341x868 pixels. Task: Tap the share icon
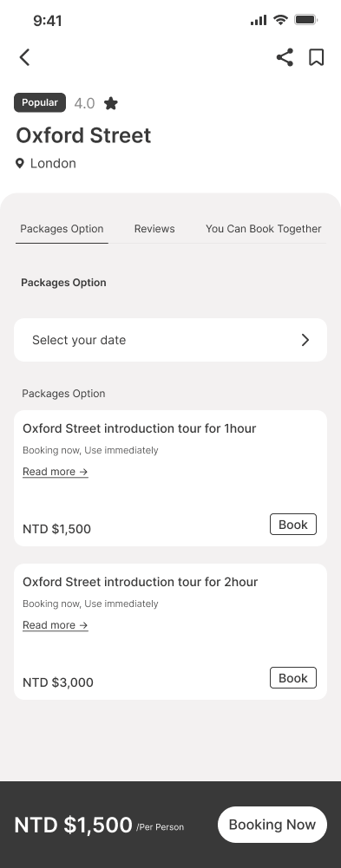click(285, 57)
